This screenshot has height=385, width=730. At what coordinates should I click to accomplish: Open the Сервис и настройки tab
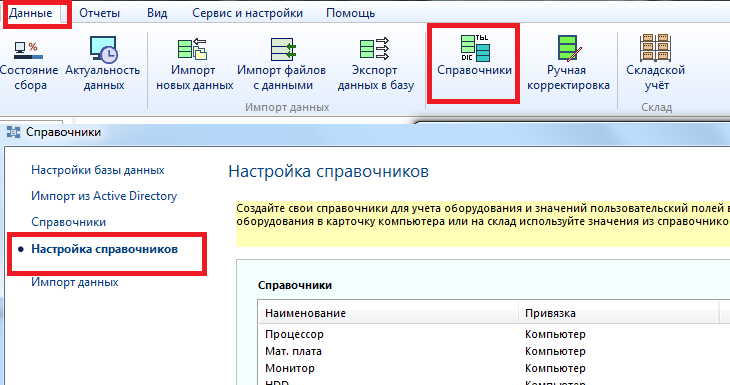pos(247,13)
